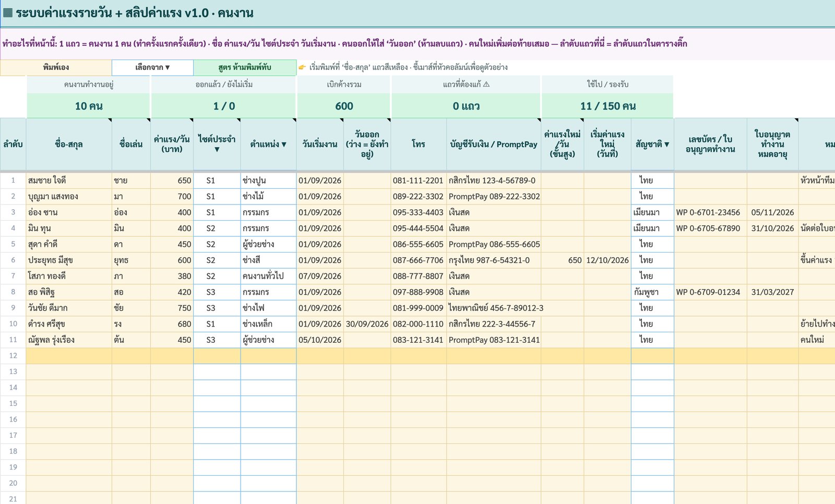Click the 11 / 150 คน capacity value
835x504 pixels.
[x=608, y=106]
